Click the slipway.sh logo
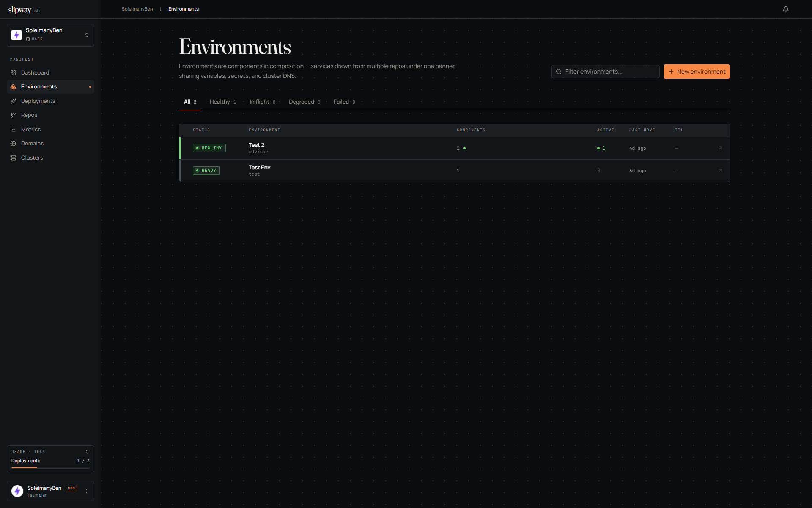The width and height of the screenshot is (812, 508). (x=24, y=10)
